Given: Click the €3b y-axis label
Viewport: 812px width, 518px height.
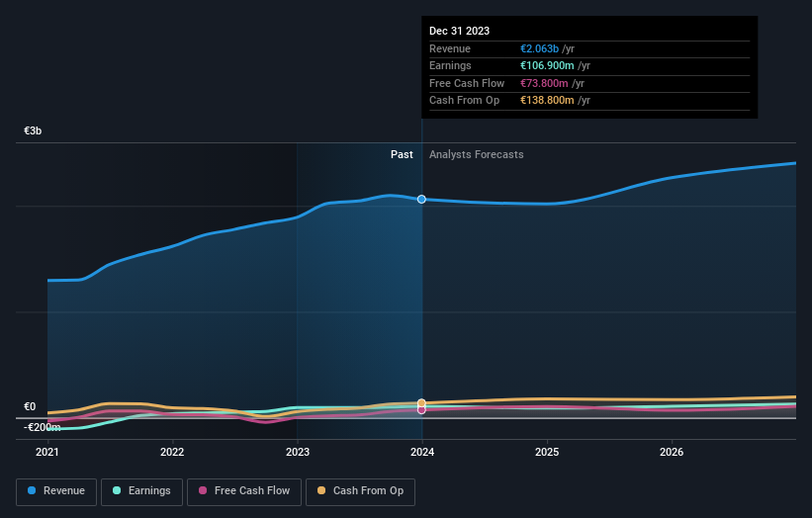Looking at the screenshot, I should pos(33,130).
